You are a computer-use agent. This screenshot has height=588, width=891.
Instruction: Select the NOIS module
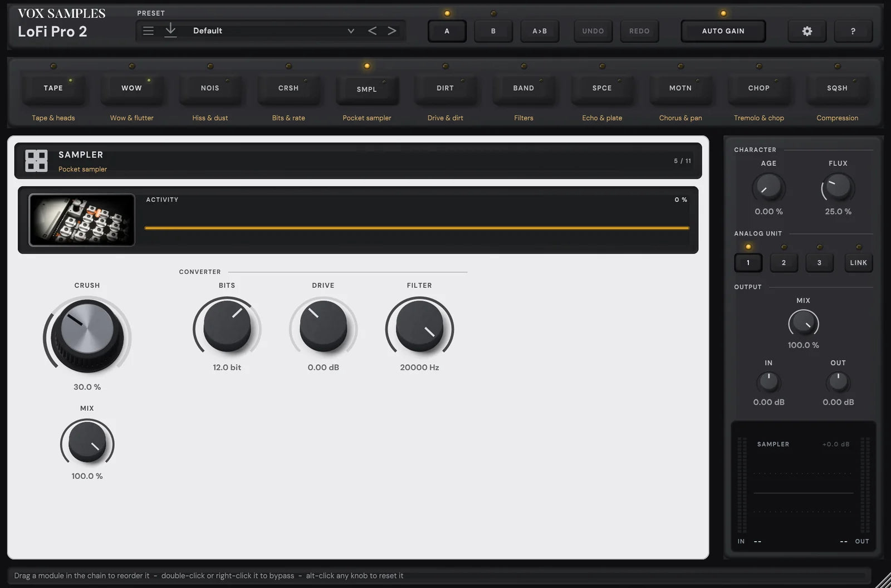click(x=210, y=88)
